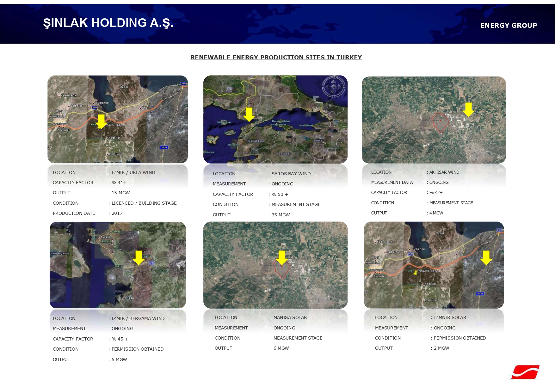Click the ENERGY GROUP label in the header
Viewport: 555px width, 392px height.
click(x=509, y=26)
